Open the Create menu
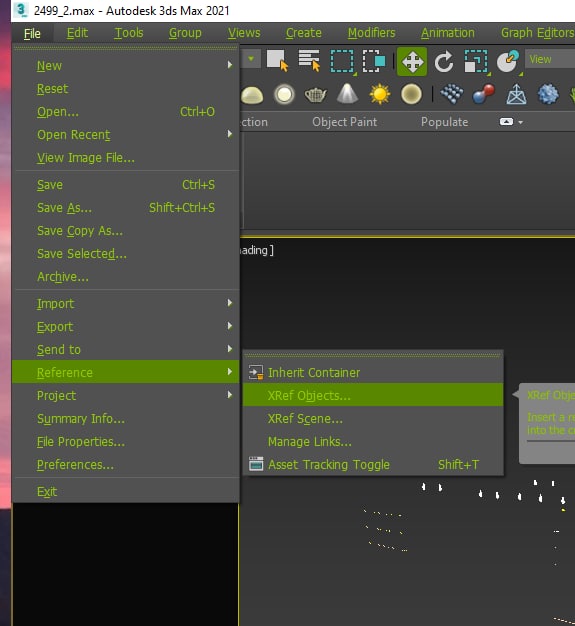Screen dimensions: 575x626 tap(303, 33)
